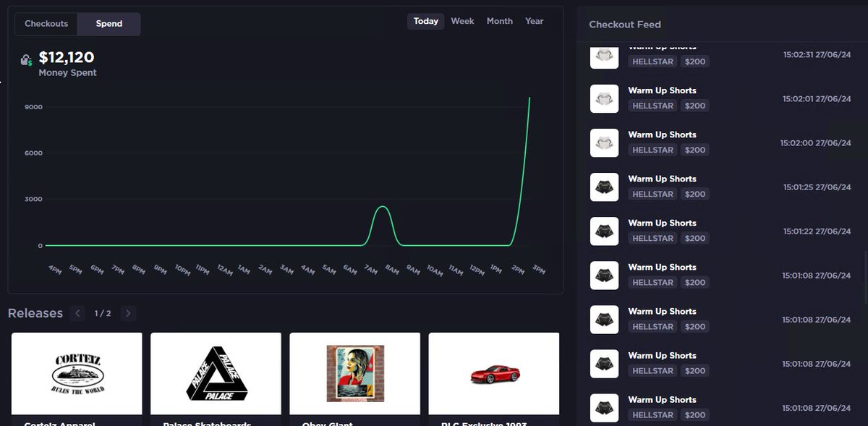Toggle the Year view for spending
The image size is (868, 426).
point(534,21)
